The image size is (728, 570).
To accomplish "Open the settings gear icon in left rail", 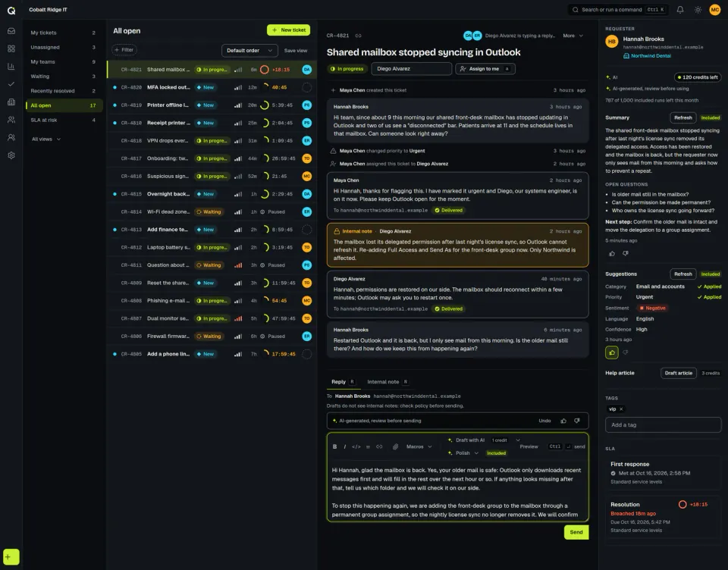I will [11, 155].
